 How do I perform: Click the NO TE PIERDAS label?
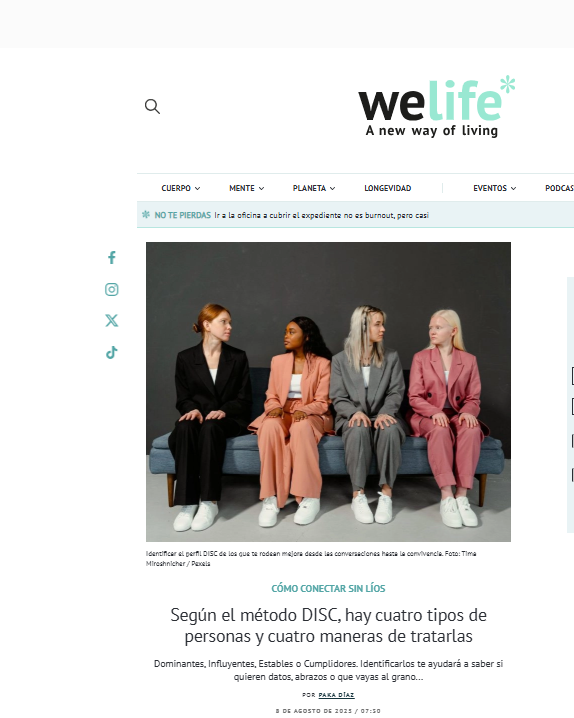click(183, 215)
